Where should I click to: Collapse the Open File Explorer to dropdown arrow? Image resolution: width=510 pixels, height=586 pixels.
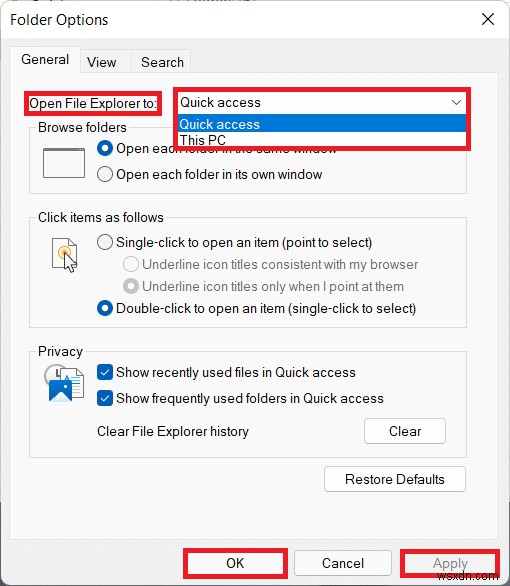456,102
